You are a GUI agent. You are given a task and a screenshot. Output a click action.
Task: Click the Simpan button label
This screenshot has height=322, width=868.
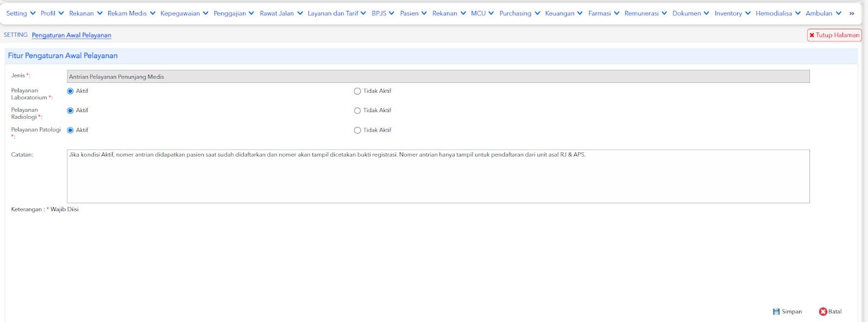tap(792, 312)
